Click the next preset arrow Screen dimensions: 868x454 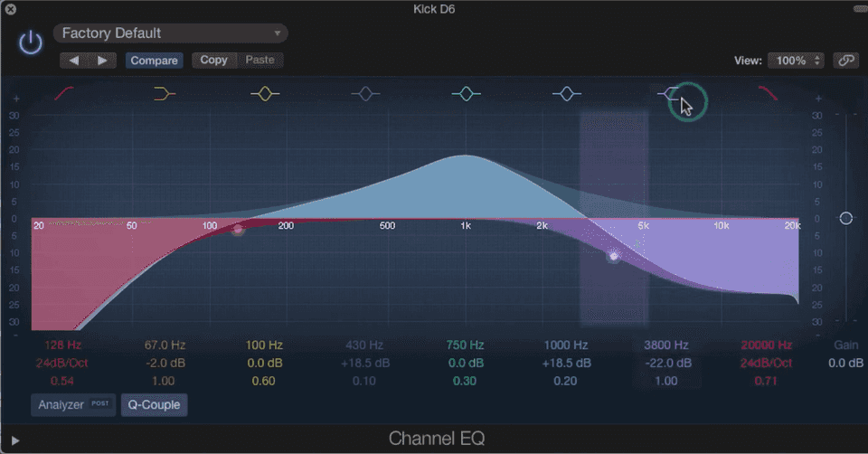coord(101,61)
